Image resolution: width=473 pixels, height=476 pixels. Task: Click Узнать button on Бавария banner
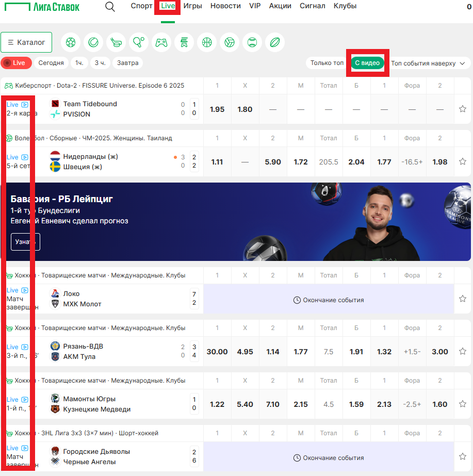pyautogui.click(x=25, y=242)
